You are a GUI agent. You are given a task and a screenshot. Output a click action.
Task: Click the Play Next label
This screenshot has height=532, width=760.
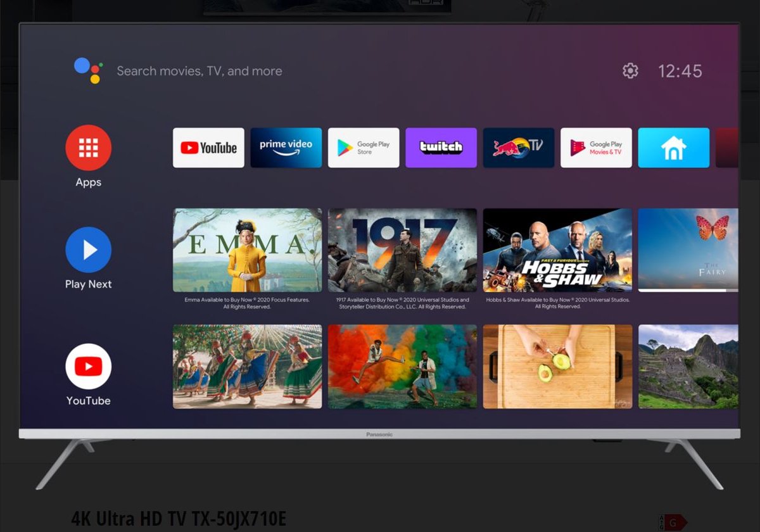click(x=88, y=284)
